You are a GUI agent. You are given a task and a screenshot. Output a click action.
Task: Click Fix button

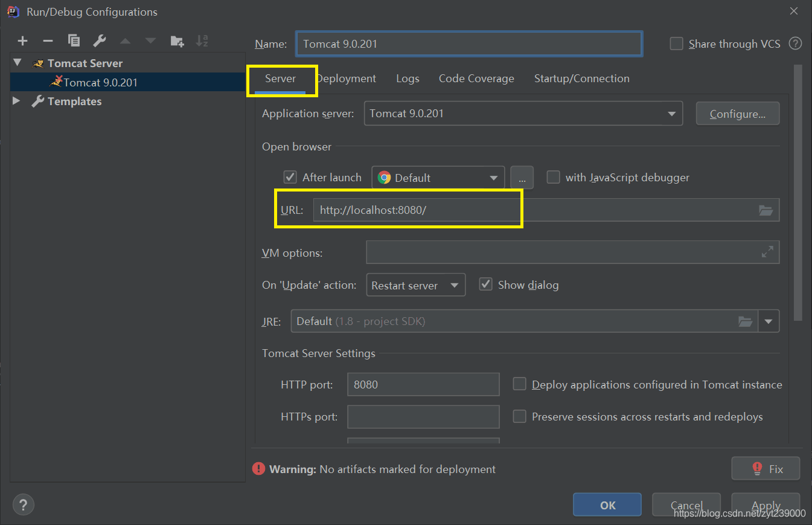click(x=766, y=468)
